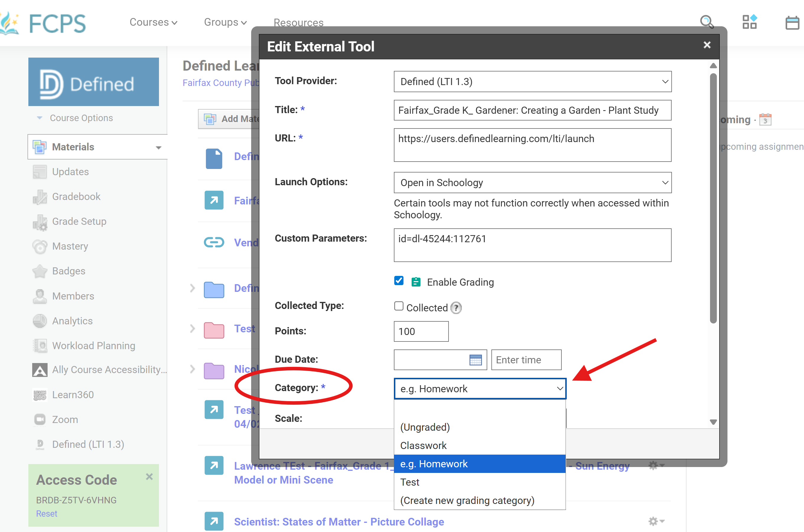Click Reset under Access Code

(x=46, y=514)
